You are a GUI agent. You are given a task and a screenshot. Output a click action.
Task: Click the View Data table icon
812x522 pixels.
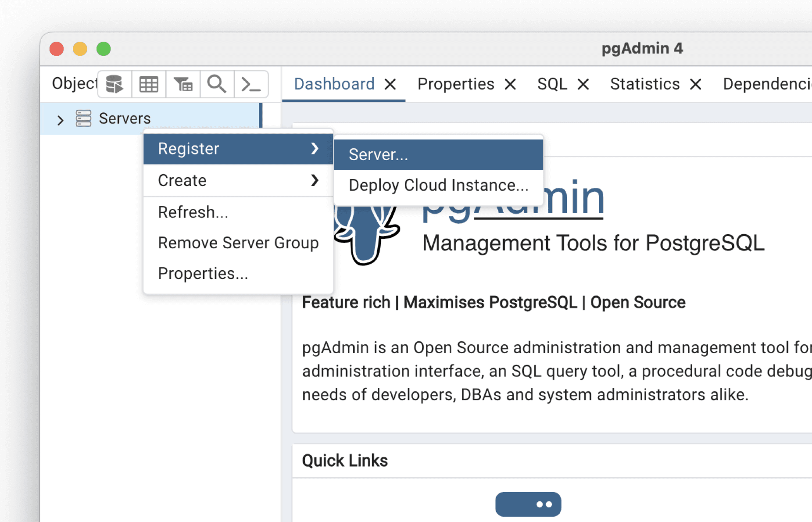(x=149, y=84)
